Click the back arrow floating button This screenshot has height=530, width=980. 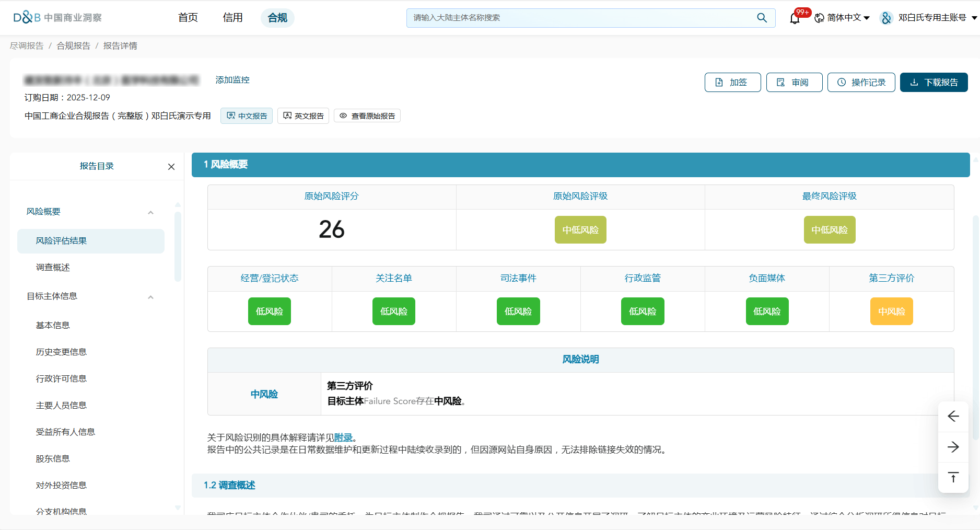(953, 416)
